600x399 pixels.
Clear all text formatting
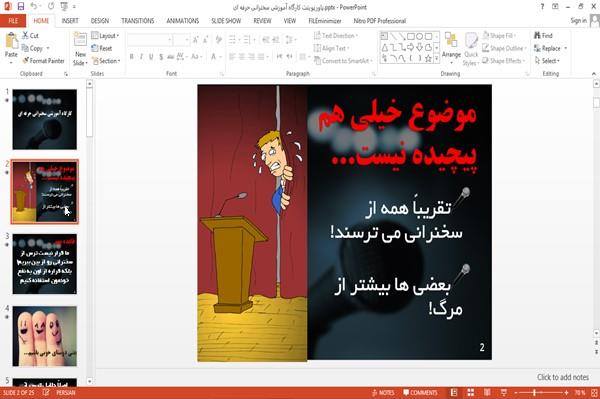tap(219, 39)
